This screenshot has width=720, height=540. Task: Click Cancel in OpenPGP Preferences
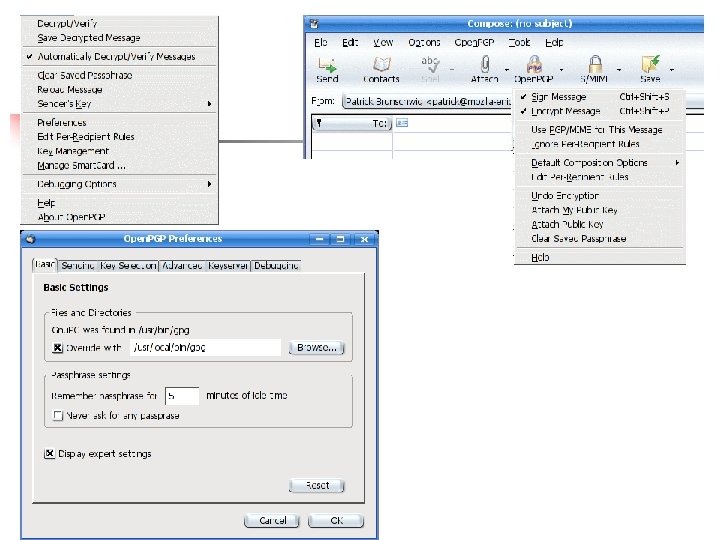pyautogui.click(x=272, y=521)
